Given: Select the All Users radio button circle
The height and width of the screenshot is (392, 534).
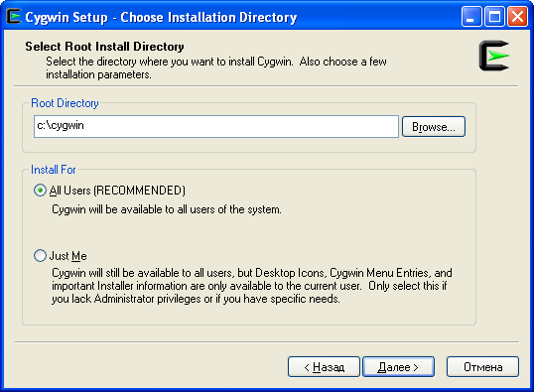Looking at the screenshot, I should (x=40, y=190).
